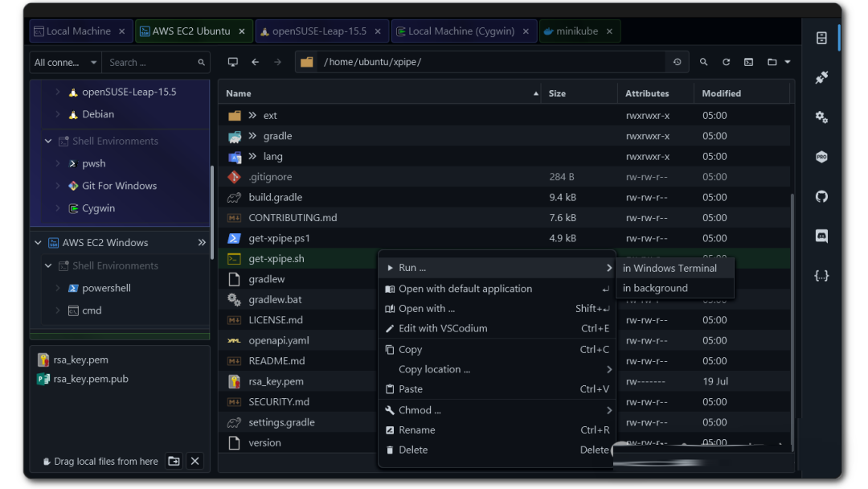Click the refresh directory icon
Screen dimensions: 868x489
726,62
